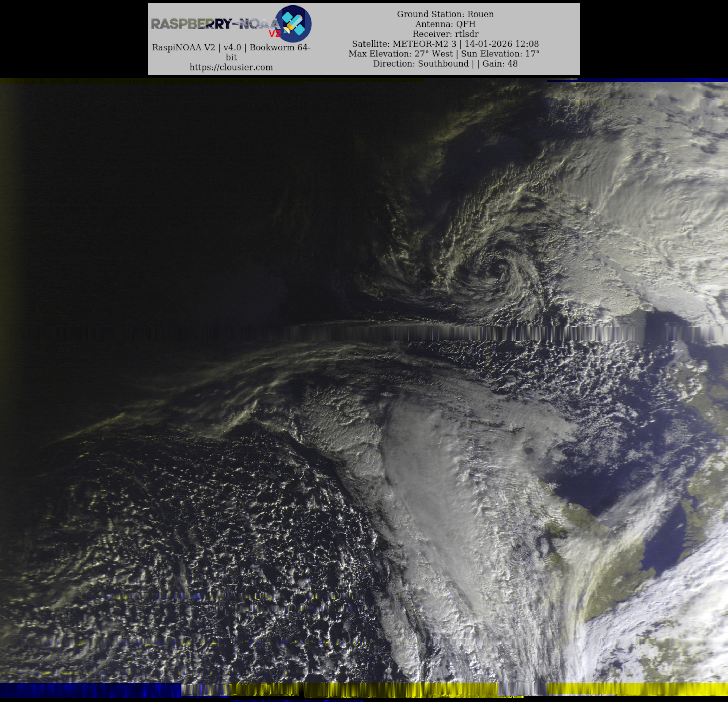
Task: Open the https://clousier.com link
Action: click(231, 67)
